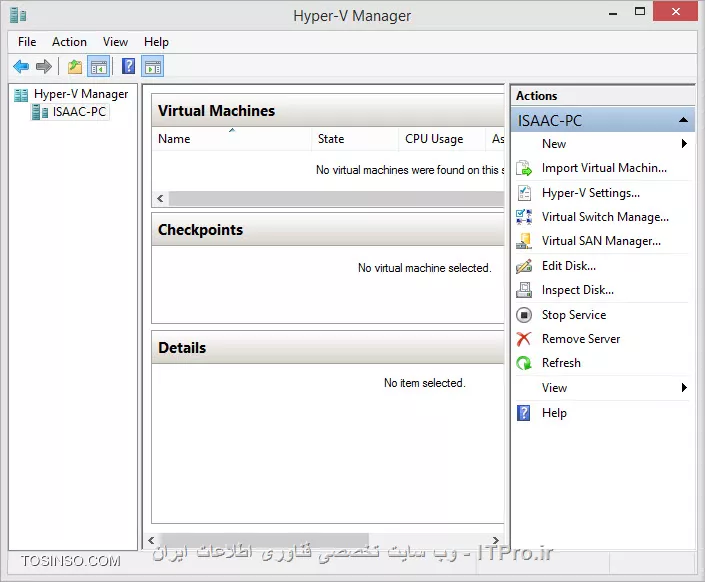The width and height of the screenshot is (705, 582).
Task: Click View action text in Actions pane
Action: 554,388
